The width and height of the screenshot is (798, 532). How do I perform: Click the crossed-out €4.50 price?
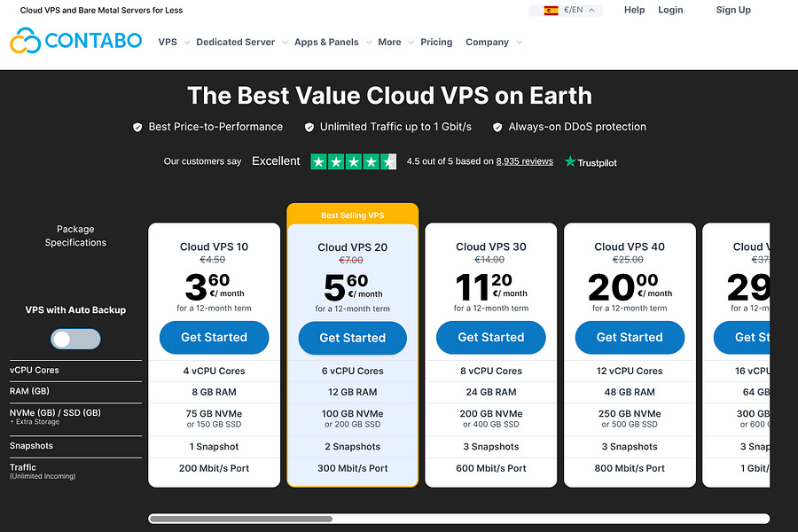click(213, 260)
